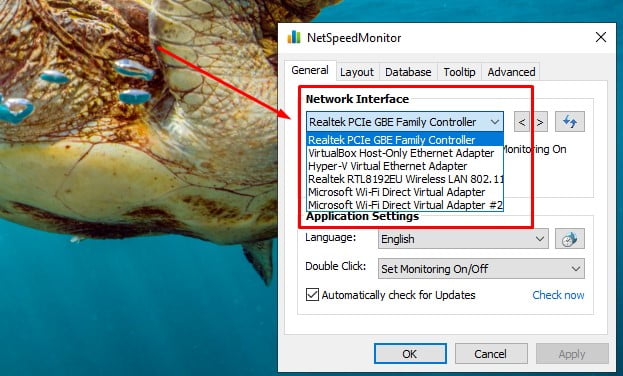
Task: Open the Double Click action dropdown
Action: 481,269
